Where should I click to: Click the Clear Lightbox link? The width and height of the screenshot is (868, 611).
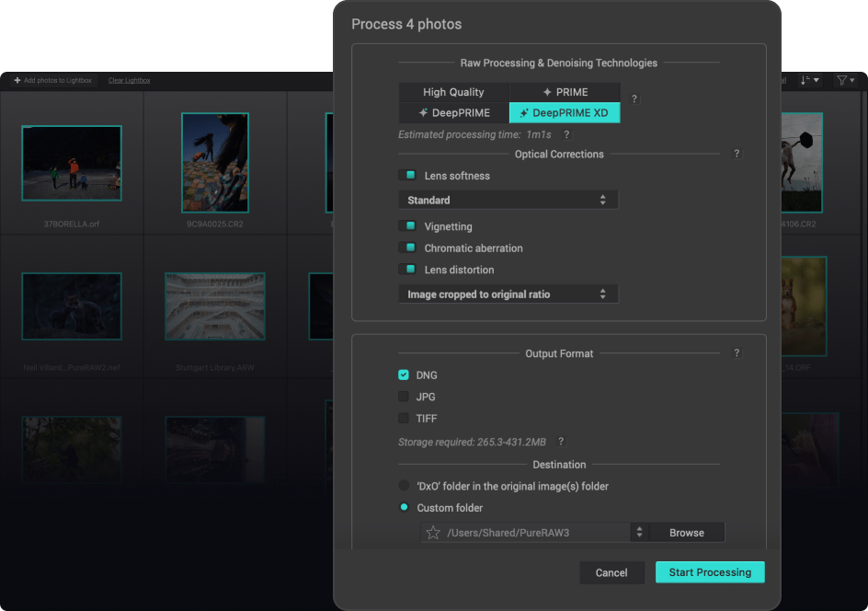(129, 80)
